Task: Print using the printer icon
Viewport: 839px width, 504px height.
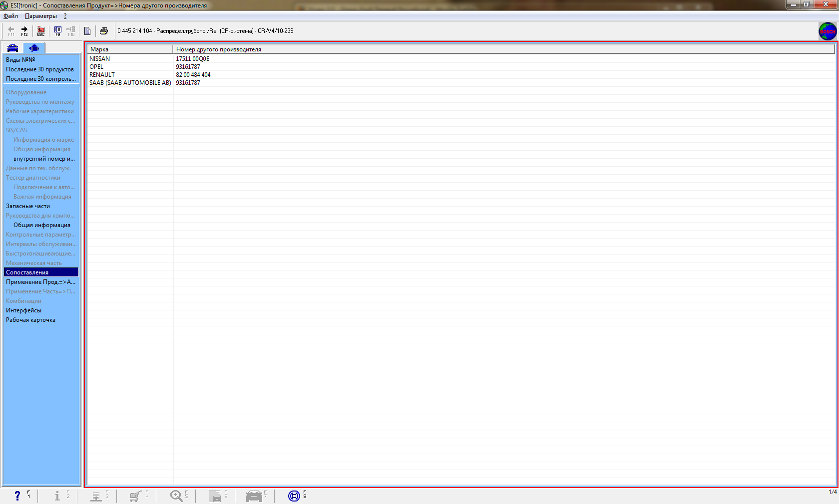Action: click(x=104, y=31)
